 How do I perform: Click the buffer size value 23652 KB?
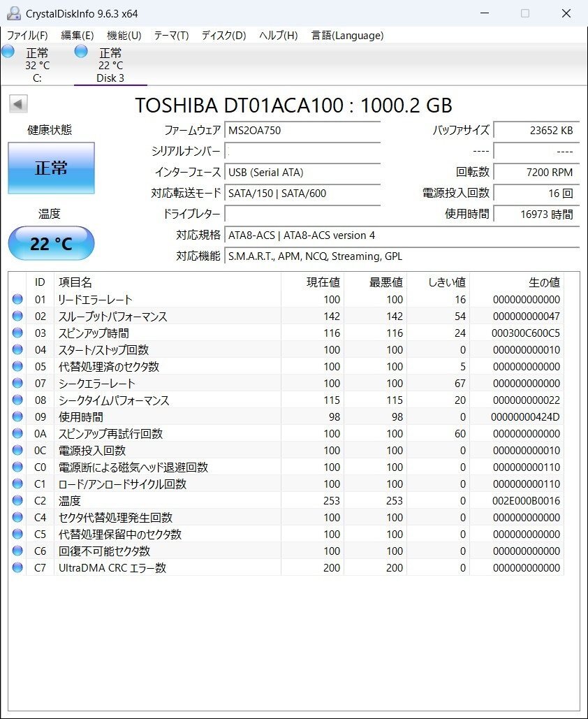click(536, 130)
